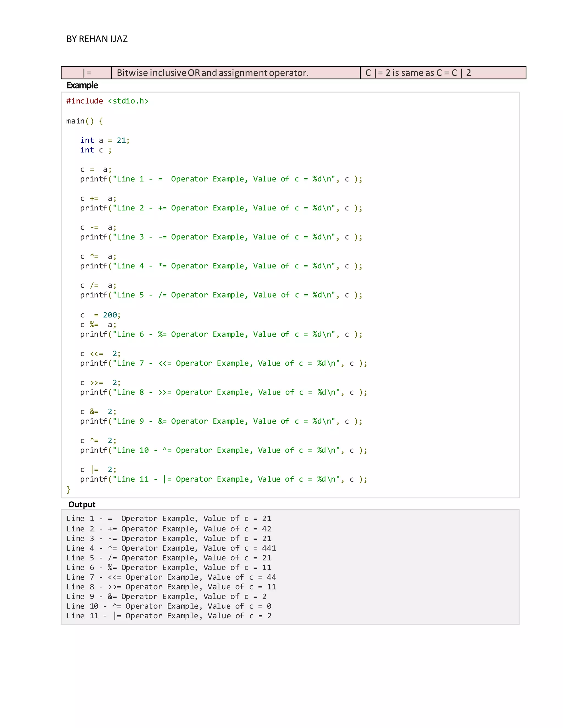Click the 'c <<= 2;' statement
This screenshot has width=563, height=728.
point(100,354)
